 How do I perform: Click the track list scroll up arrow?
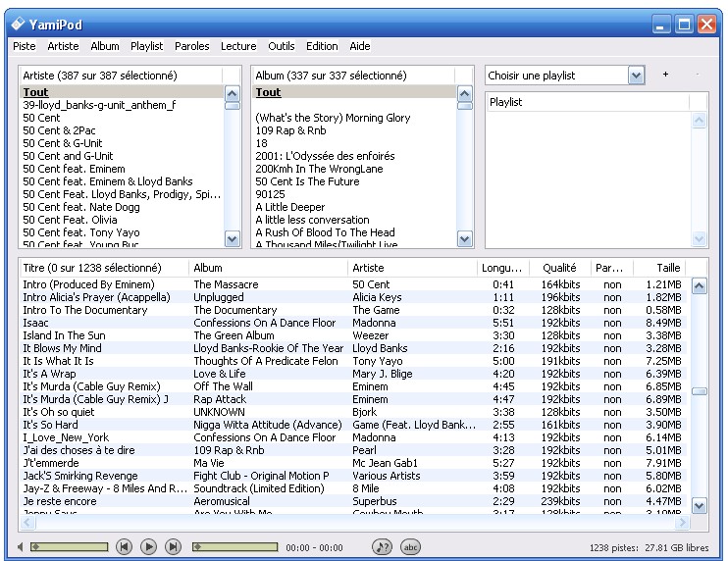tap(700, 286)
